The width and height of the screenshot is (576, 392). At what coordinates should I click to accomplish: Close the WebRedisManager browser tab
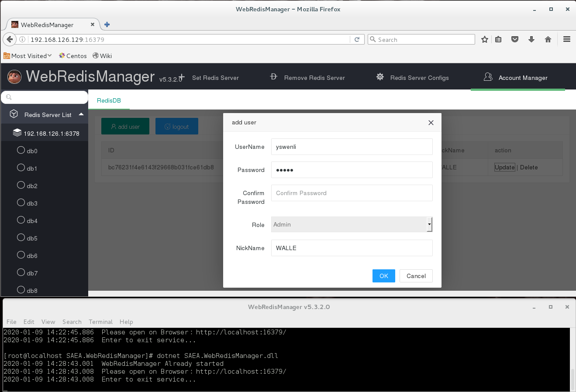click(93, 24)
